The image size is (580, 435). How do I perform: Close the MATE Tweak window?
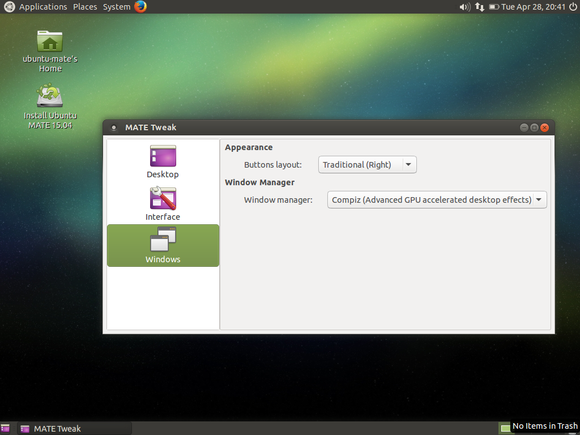point(544,128)
